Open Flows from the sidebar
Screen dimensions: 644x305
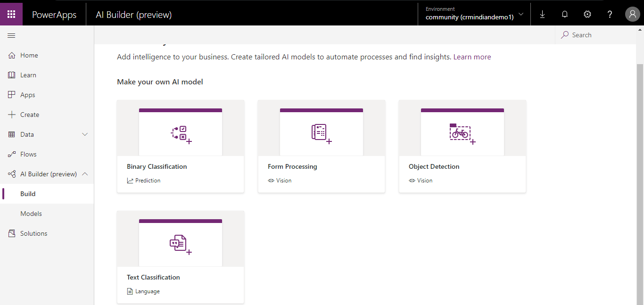[x=28, y=154]
